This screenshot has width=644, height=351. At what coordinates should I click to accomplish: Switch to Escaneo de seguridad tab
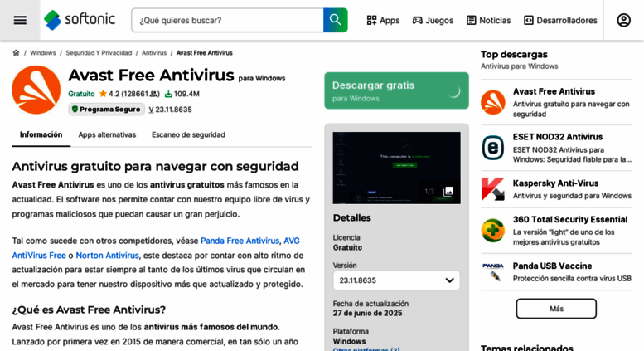[x=188, y=134]
